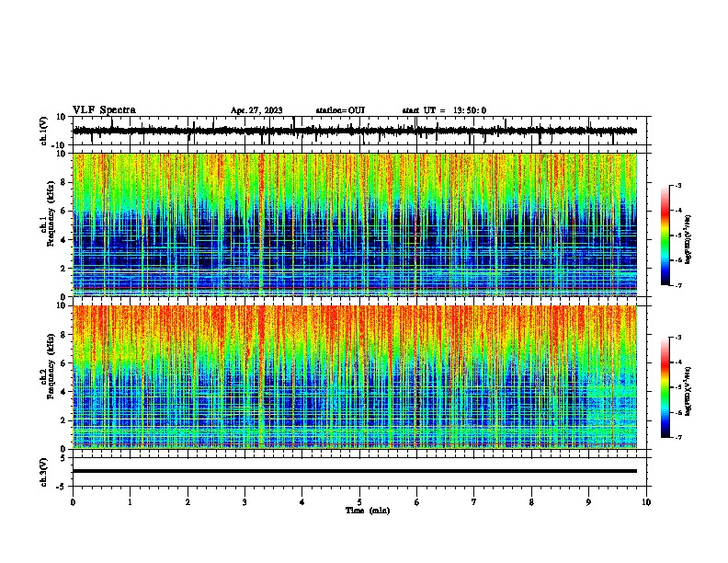Click the ch.2 color bar legend
The height and width of the screenshot is (563, 728).
click(665, 387)
